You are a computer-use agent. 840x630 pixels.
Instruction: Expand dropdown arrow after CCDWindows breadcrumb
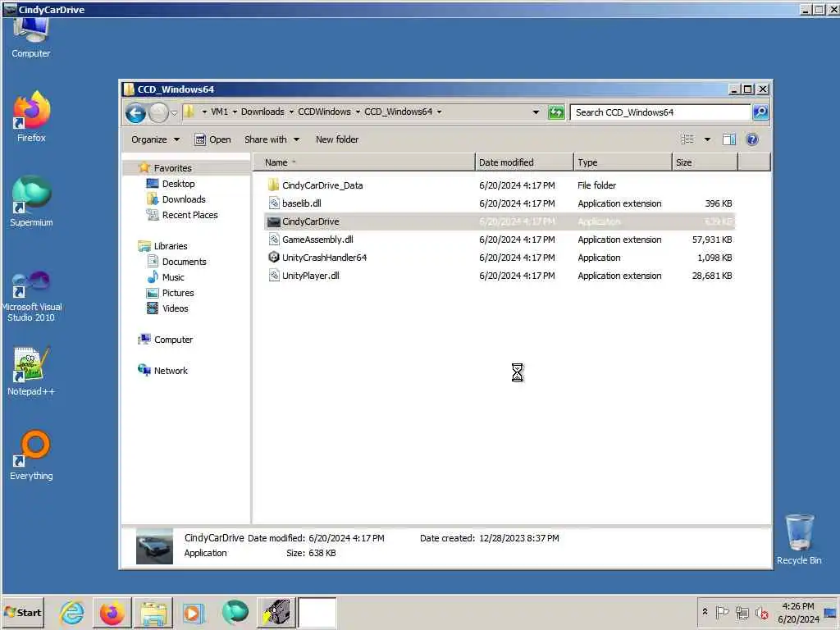(x=358, y=112)
